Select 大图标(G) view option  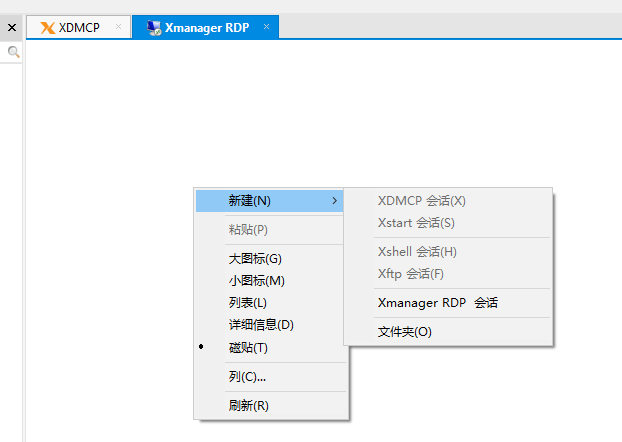point(269,259)
